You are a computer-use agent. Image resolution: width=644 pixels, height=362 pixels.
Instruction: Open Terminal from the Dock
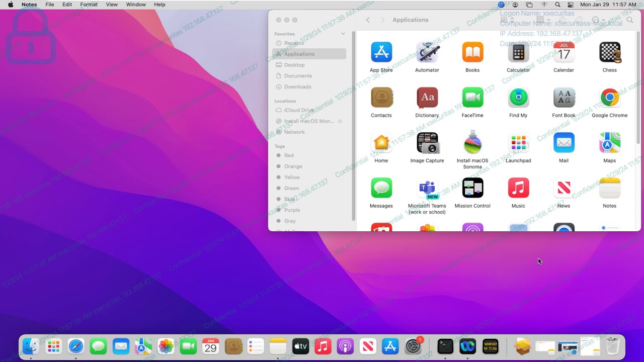point(445,346)
